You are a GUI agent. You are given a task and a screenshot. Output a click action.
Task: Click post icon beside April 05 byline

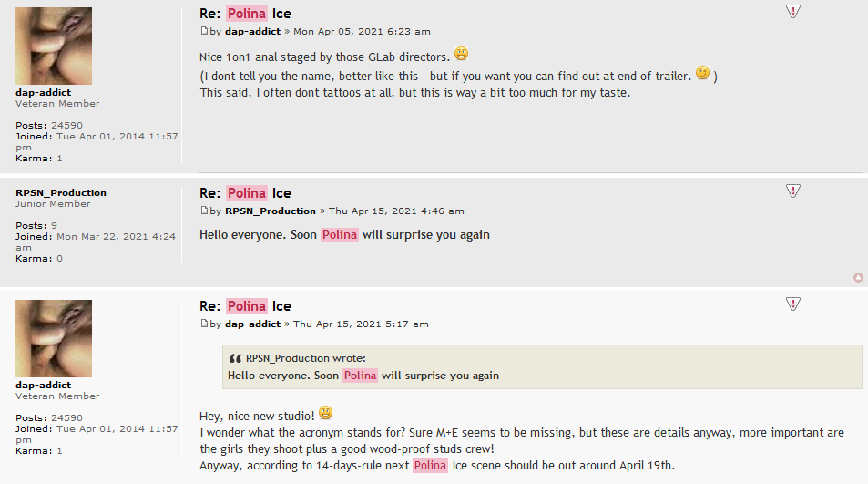click(x=205, y=31)
